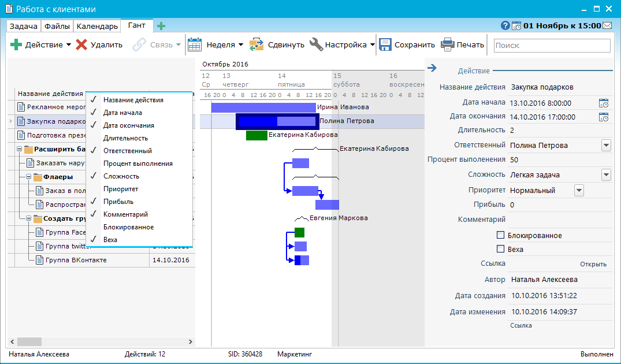621x364 pixels.
Task: Toggle Длительность column in menu
Action: point(125,138)
